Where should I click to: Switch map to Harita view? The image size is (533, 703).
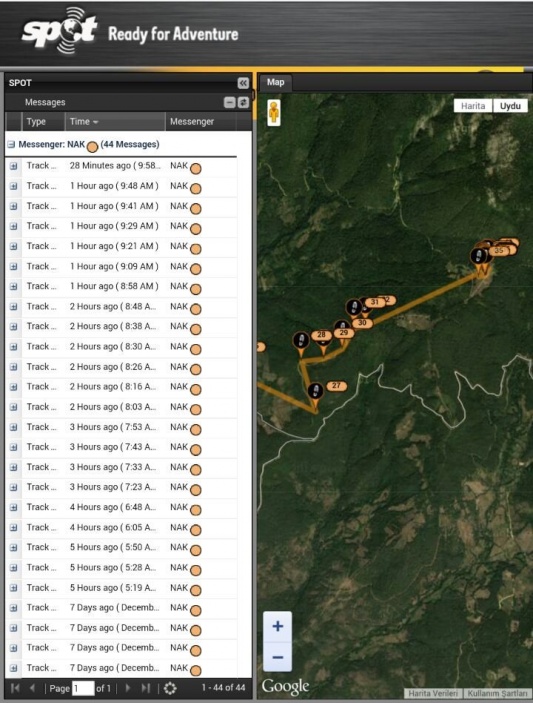473,106
